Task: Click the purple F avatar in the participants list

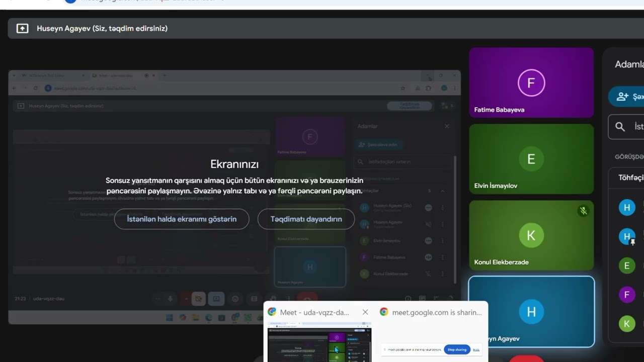Action: (627, 295)
